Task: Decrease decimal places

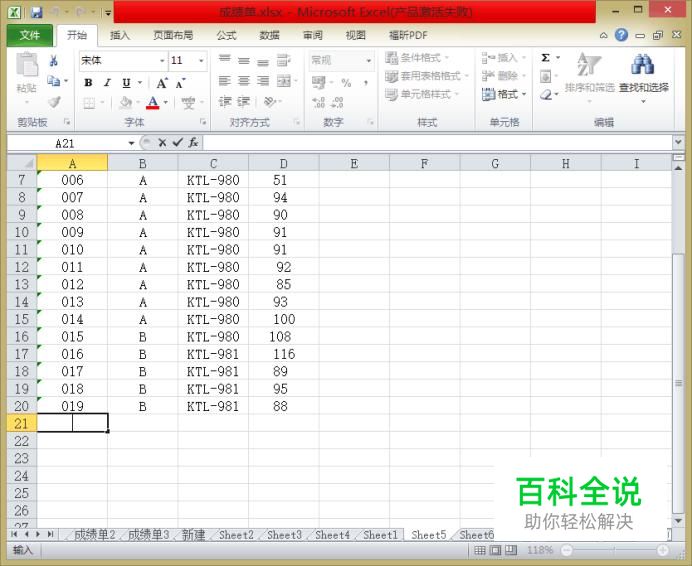Action: pyautogui.click(x=337, y=102)
